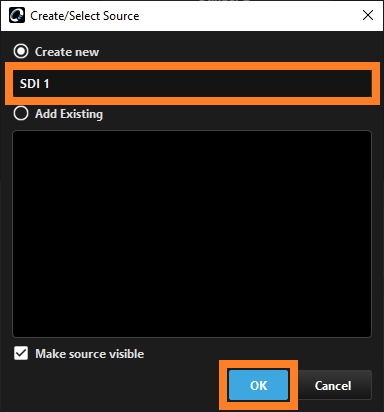
Task: Click the Create/Select Source title bar text
Action: click(85, 16)
